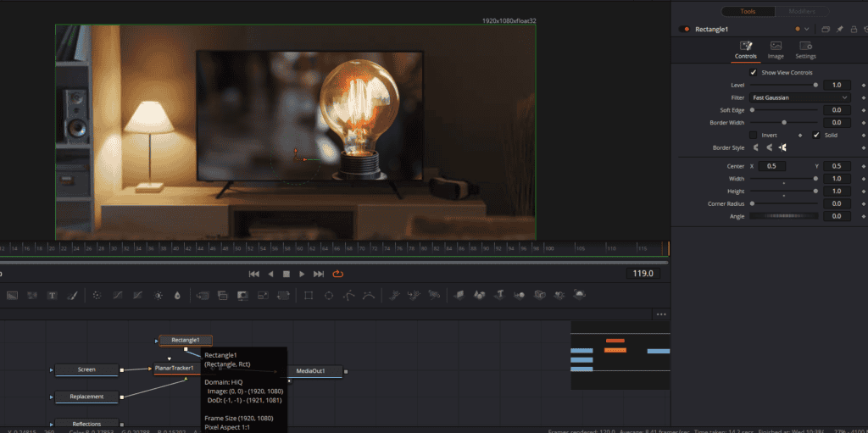This screenshot has width=868, height=433.
Task: Switch to the Image tab
Action: point(776,50)
